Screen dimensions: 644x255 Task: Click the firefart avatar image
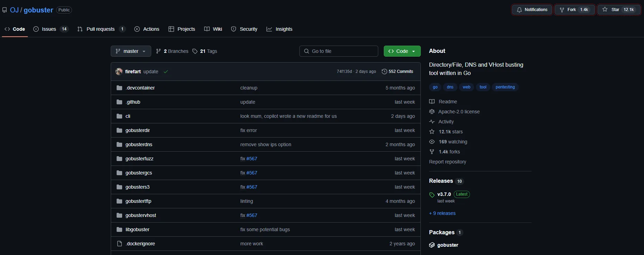(119, 72)
